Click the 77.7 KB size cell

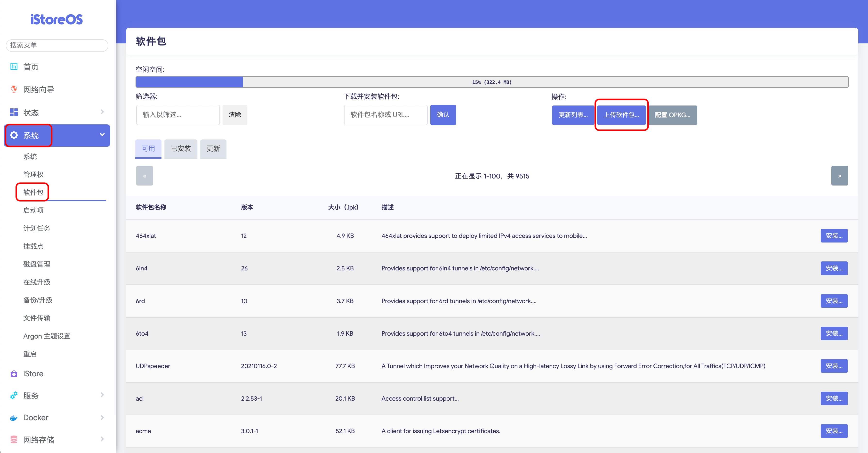coord(345,366)
